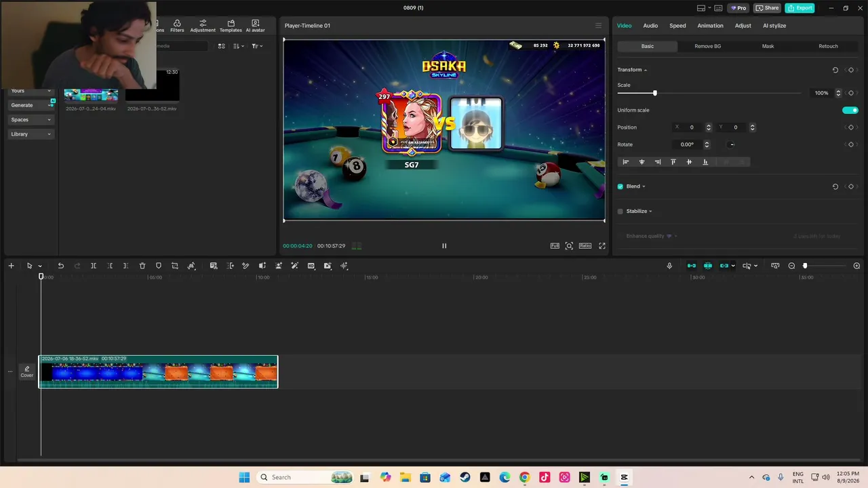Open the media filter dropdown

[257, 46]
